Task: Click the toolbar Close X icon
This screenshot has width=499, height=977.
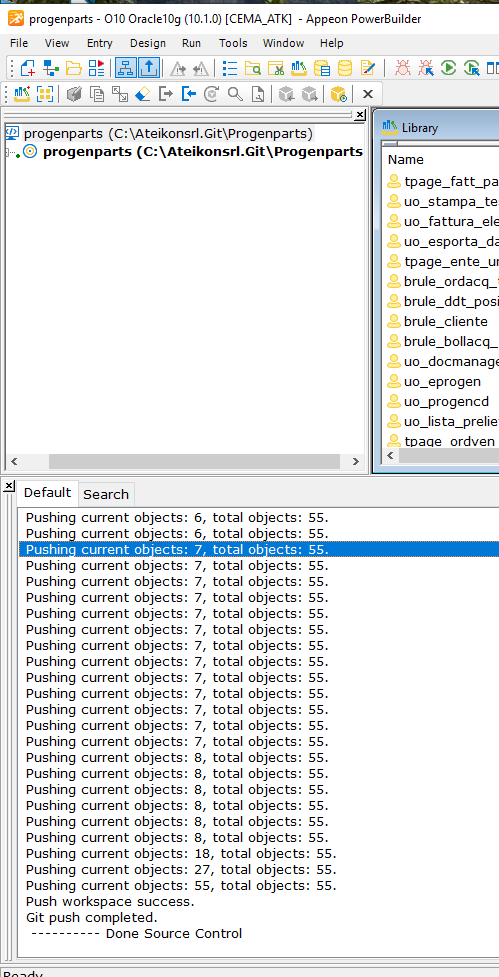Action: pyautogui.click(x=368, y=94)
